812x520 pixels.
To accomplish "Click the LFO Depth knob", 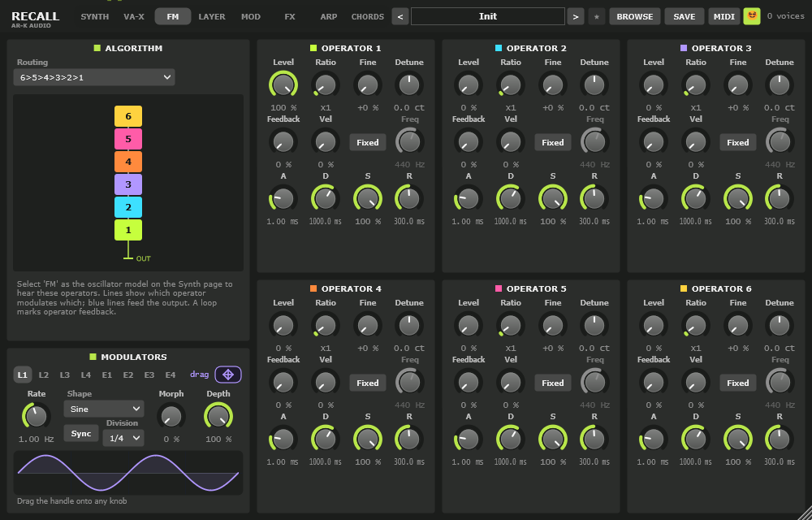I will 218,415.
